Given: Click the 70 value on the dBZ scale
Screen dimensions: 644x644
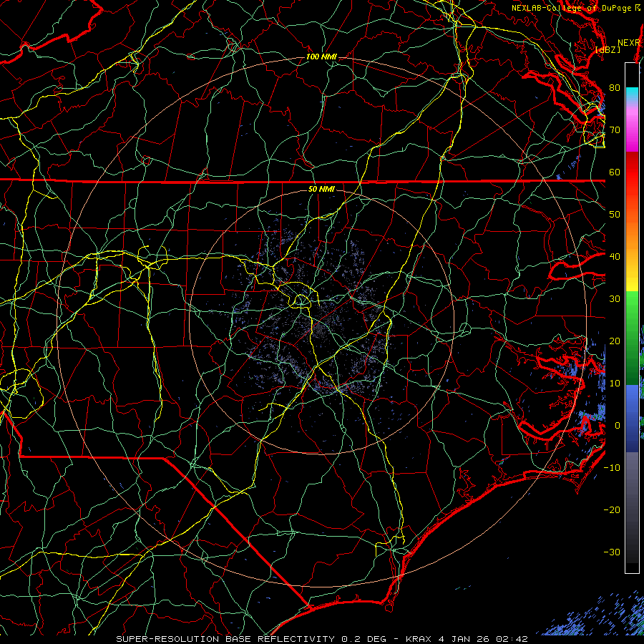Looking at the screenshot, I should [x=615, y=130].
